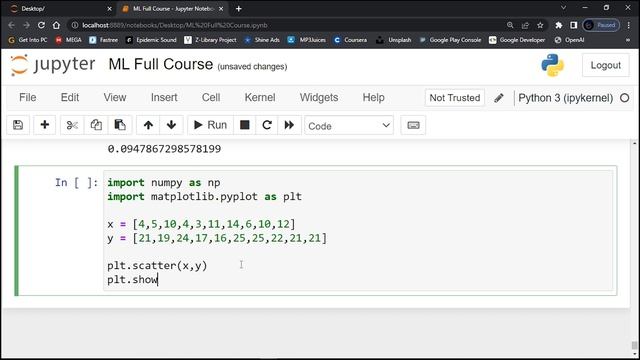Open the Help menu
Screen dimensions: 640x360
pyautogui.click(x=373, y=98)
